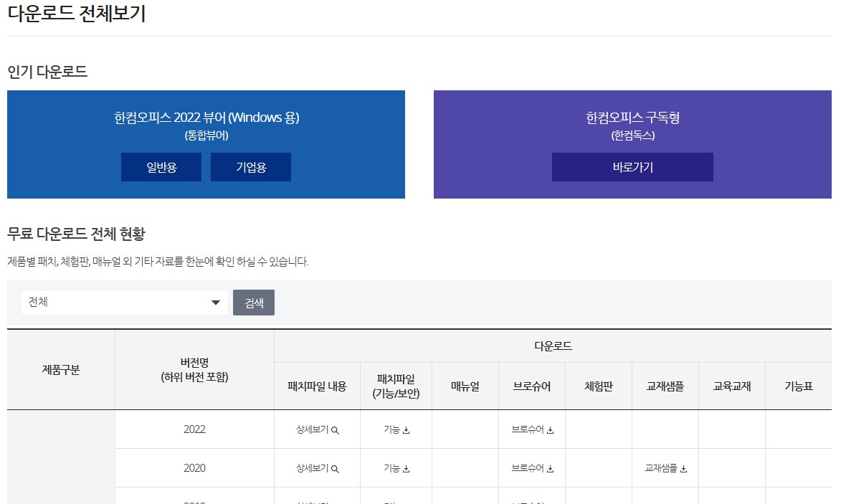Click the 패치파일 (기능/보안) column header
Viewport: 841px width, 504px height.
click(x=396, y=386)
